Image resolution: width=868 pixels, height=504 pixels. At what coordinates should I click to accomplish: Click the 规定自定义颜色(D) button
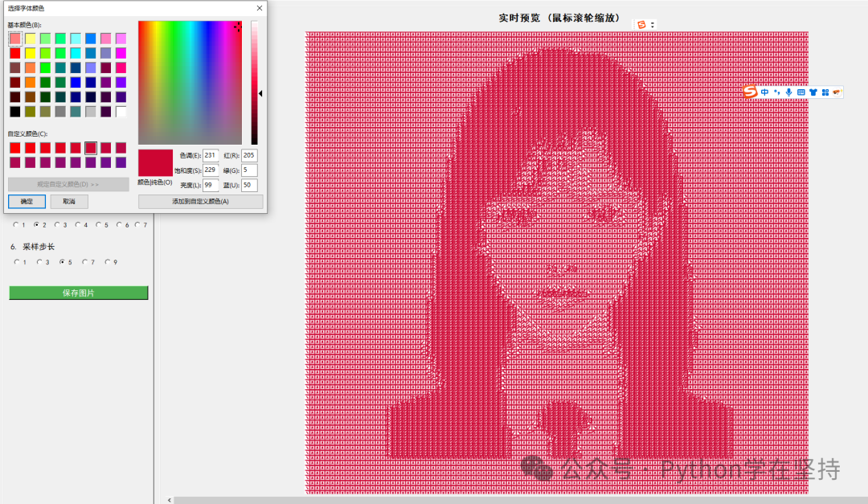[x=68, y=184]
